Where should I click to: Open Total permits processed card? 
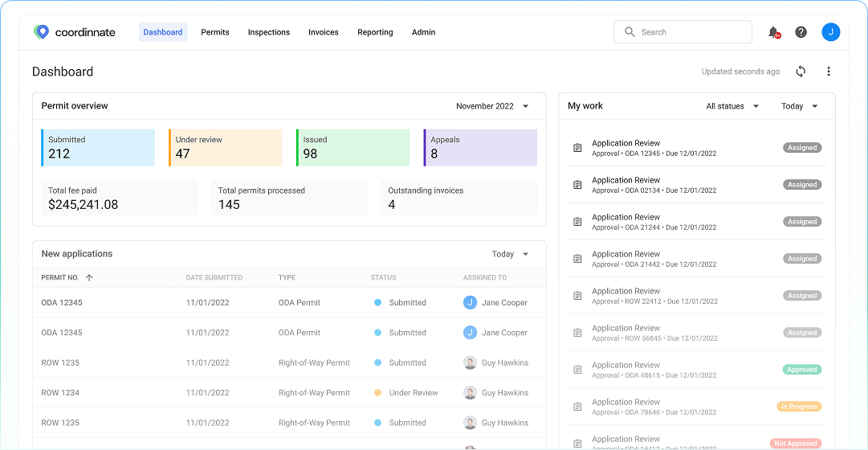click(x=289, y=198)
